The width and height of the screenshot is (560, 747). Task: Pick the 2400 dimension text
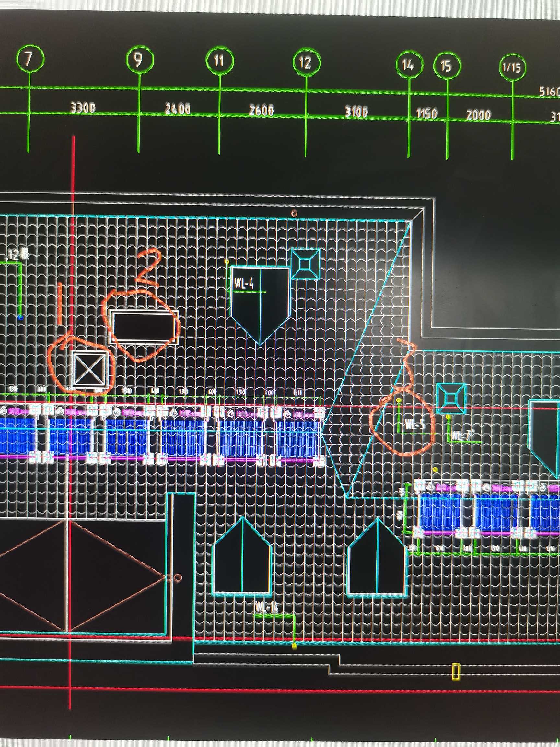tap(178, 109)
